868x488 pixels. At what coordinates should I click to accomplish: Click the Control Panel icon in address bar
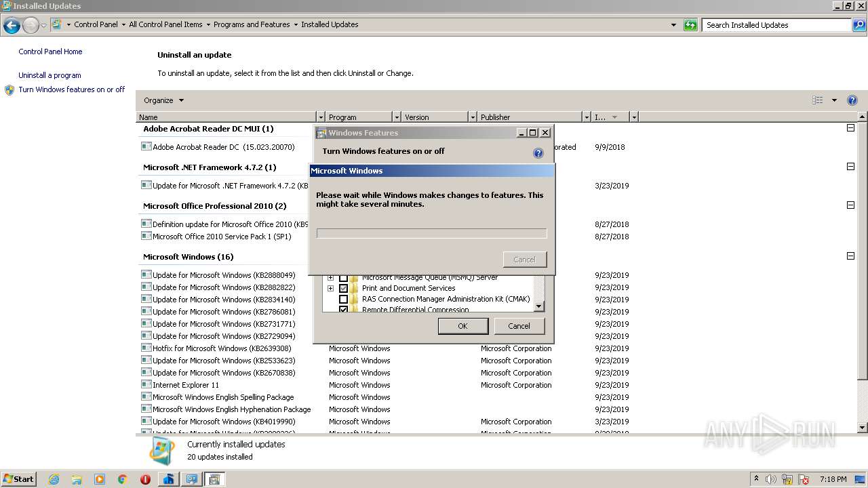pyautogui.click(x=57, y=24)
